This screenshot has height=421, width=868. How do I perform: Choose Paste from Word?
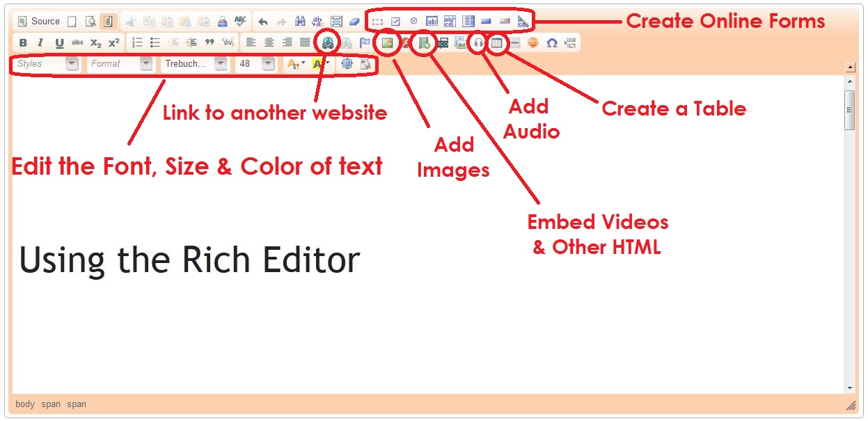pos(203,22)
